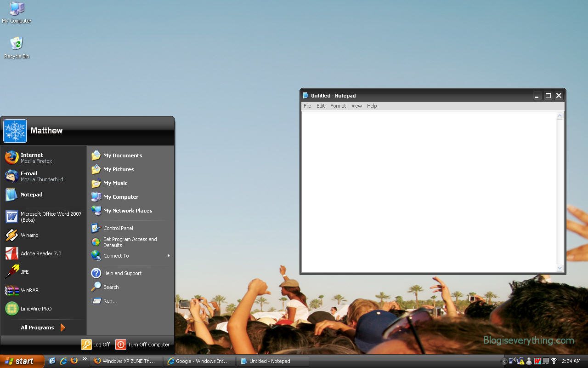The image size is (588, 368).
Task: Launch Microsoft Office Word 2007 (Beta)
Action: [x=44, y=217]
